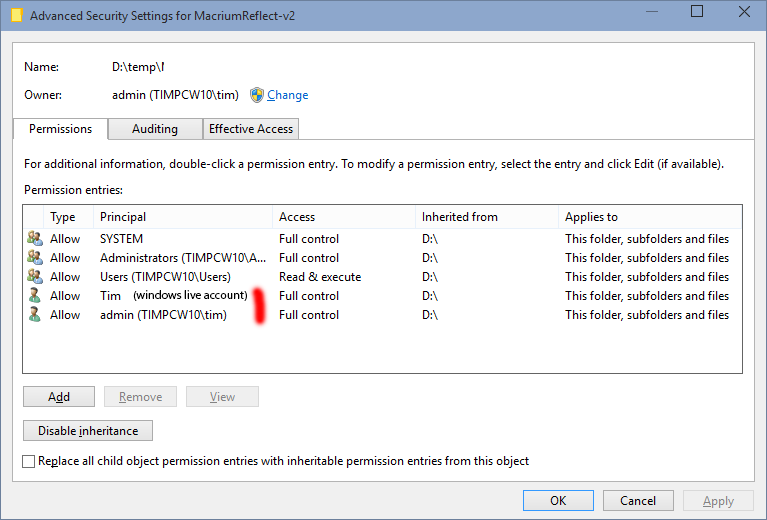Click the Cancel button

(638, 500)
